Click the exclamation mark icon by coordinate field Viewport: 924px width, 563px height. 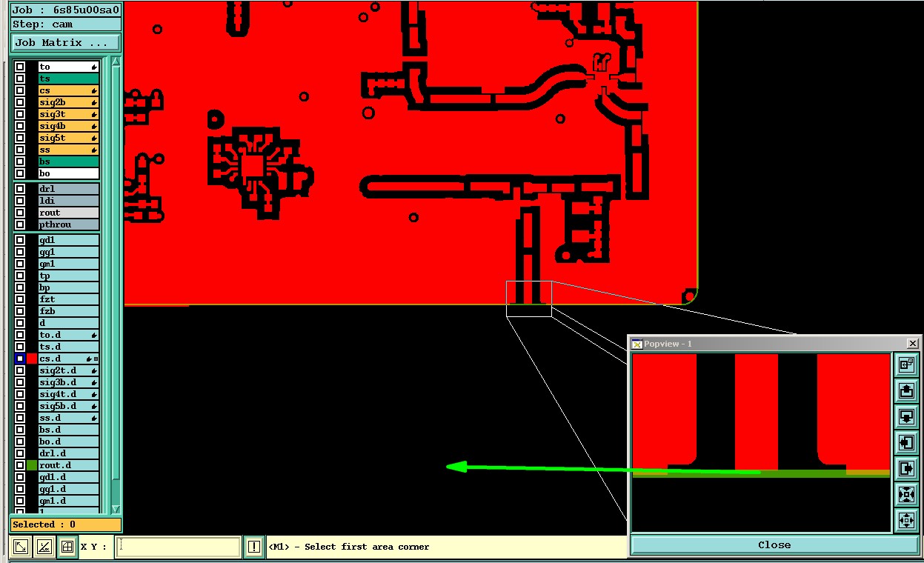[x=254, y=547]
